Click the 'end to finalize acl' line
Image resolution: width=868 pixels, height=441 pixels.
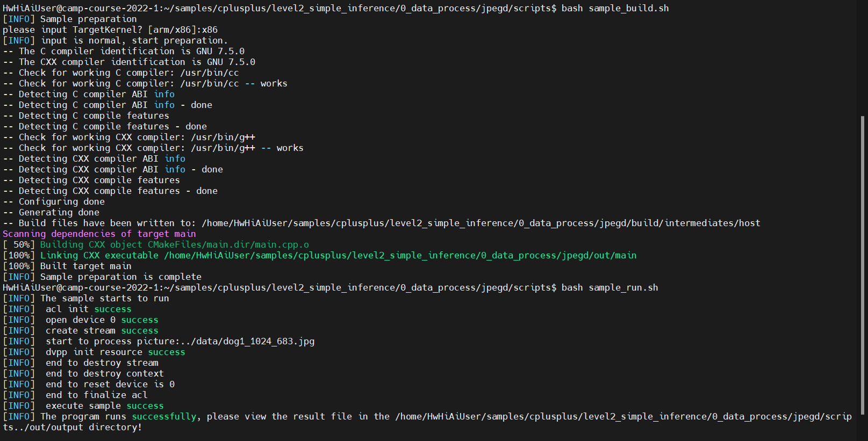pyautogui.click(x=96, y=395)
